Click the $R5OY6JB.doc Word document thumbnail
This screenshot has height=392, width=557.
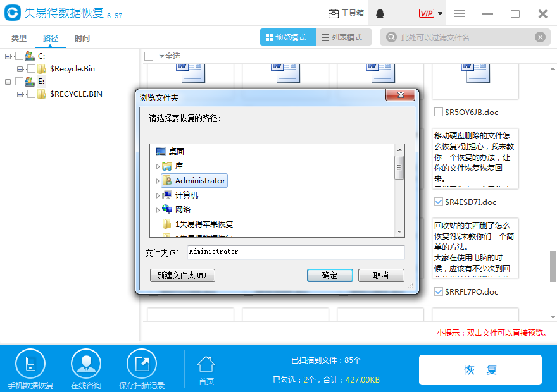(x=475, y=81)
